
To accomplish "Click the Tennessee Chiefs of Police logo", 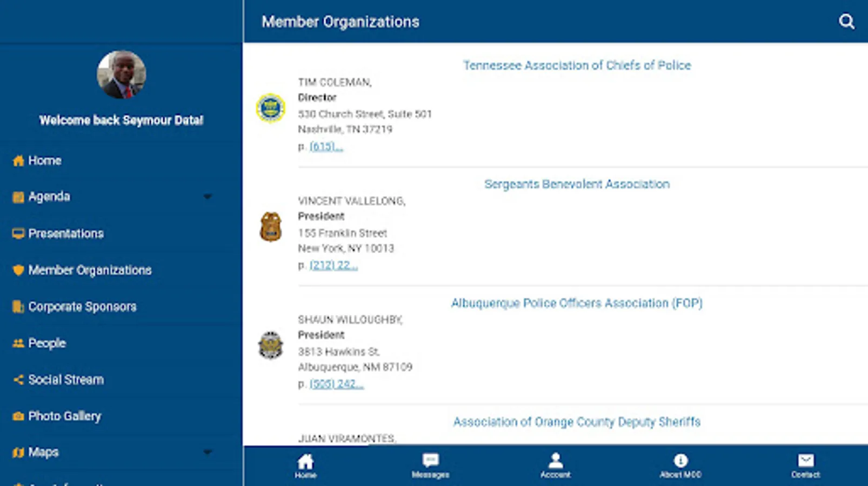I will coord(270,108).
